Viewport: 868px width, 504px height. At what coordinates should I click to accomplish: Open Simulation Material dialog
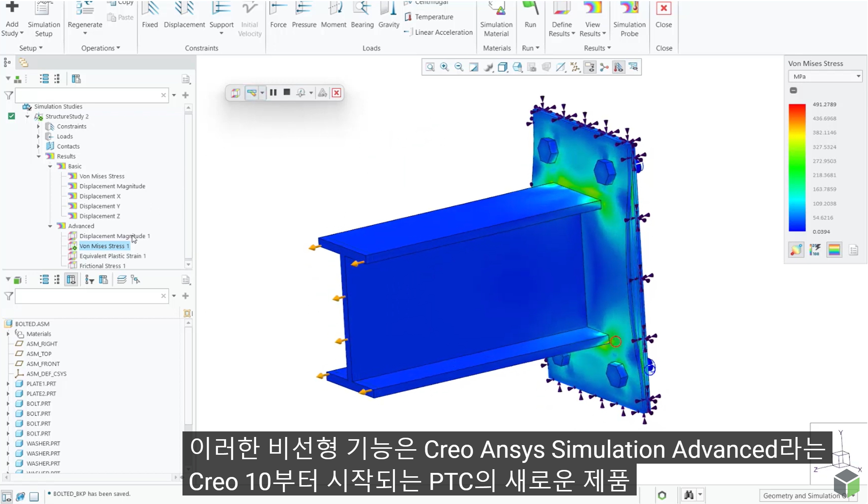click(x=496, y=19)
